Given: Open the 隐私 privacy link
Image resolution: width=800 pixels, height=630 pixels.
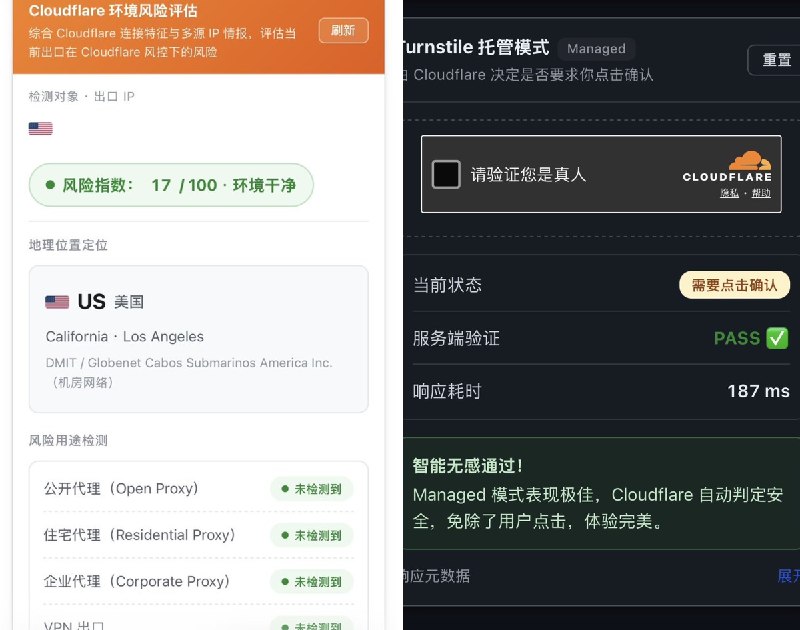Looking at the screenshot, I should (729, 193).
